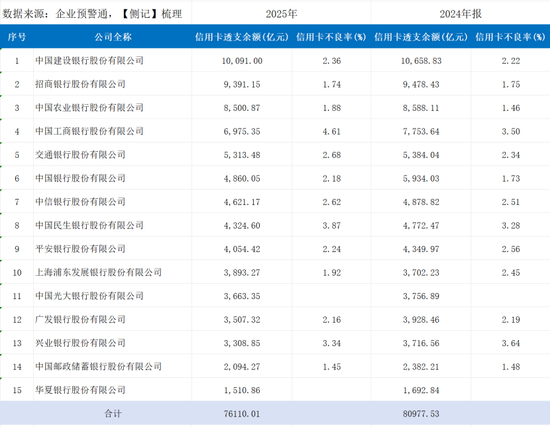Screen dimensions: 550x427
Task: Select the 2.36 bad-loan rate cell
Action: tap(332, 61)
